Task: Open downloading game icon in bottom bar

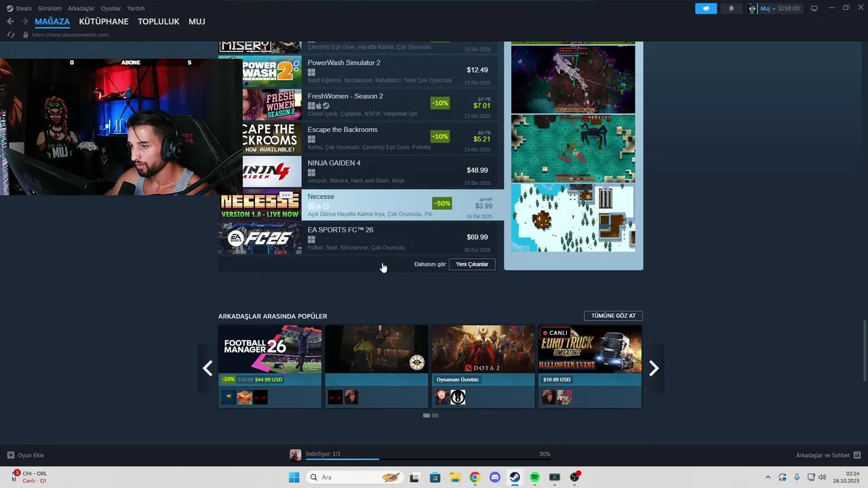Action: point(295,455)
